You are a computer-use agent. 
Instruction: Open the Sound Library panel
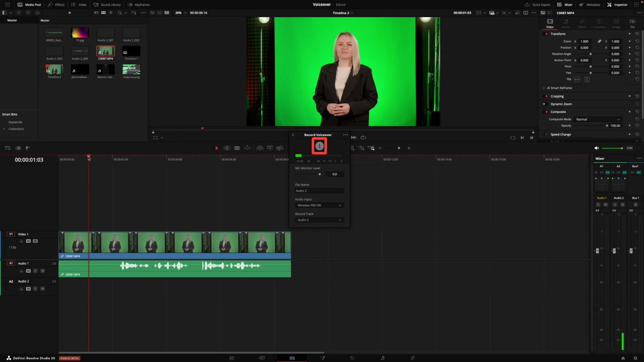(x=107, y=5)
